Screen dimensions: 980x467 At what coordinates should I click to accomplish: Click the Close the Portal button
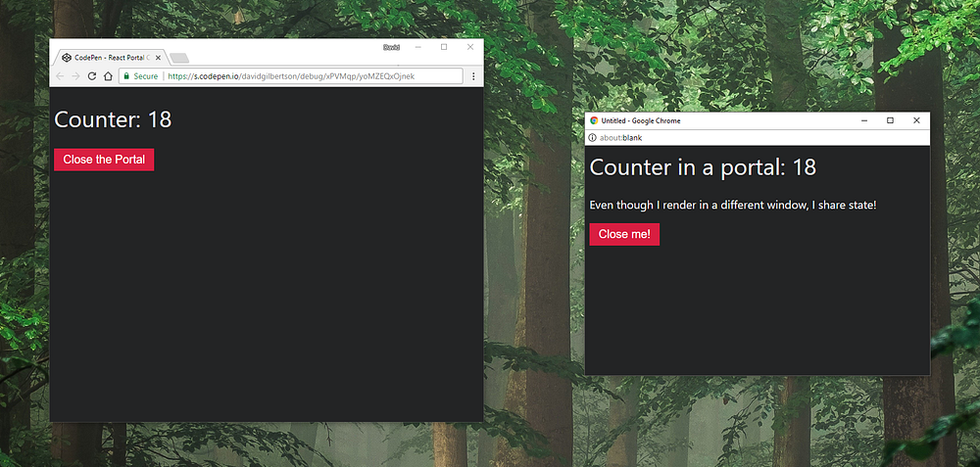coord(104,160)
